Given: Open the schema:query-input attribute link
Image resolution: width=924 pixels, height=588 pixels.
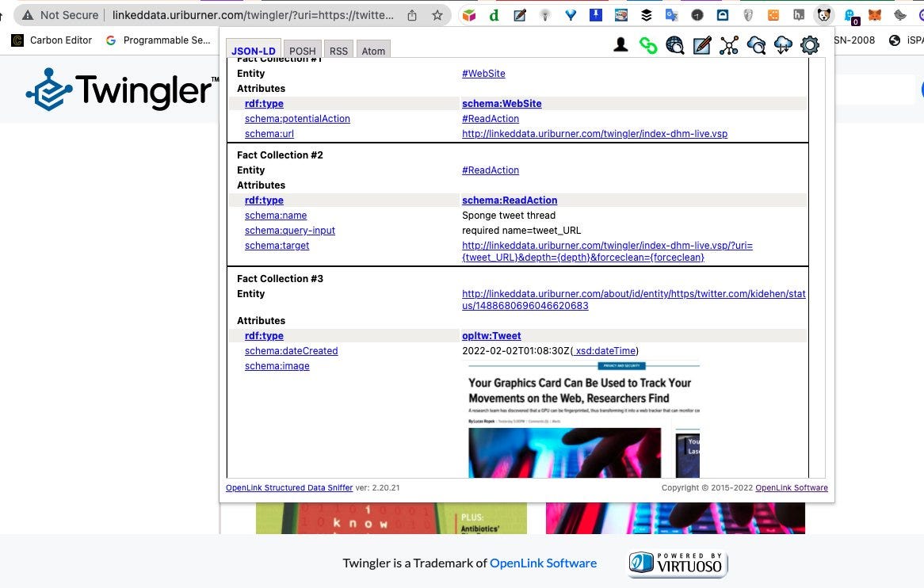Looking at the screenshot, I should [289, 231].
